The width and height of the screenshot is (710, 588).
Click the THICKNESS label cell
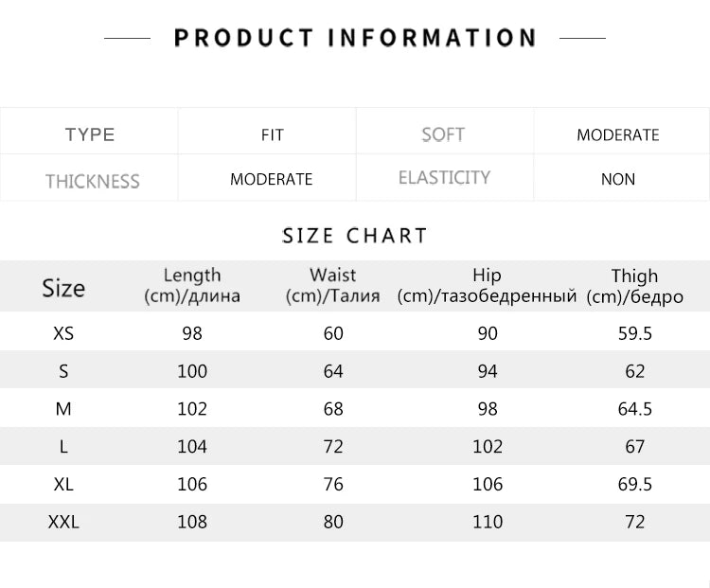point(92,181)
